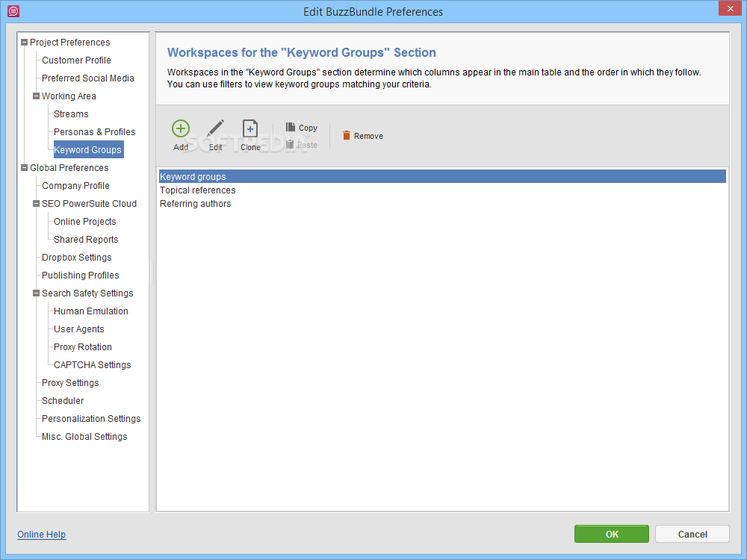Collapse the Working Area tree node
This screenshot has width=747, height=560.
click(x=36, y=96)
